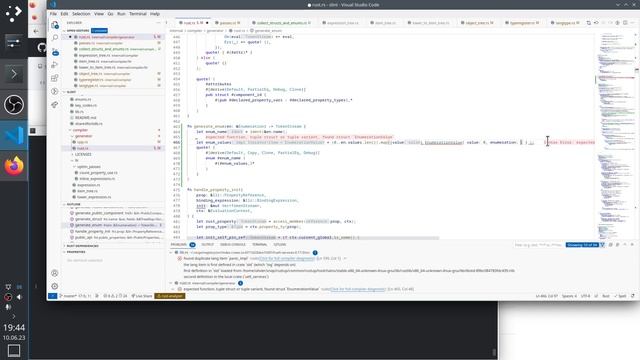The image size is (640, 360).
Task: Click the terminal arrow icon in the taskbar
Action: (14, 74)
